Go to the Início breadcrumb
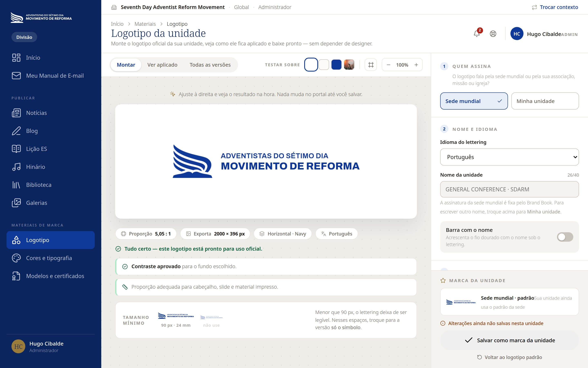This screenshot has width=588, height=368. [x=117, y=24]
